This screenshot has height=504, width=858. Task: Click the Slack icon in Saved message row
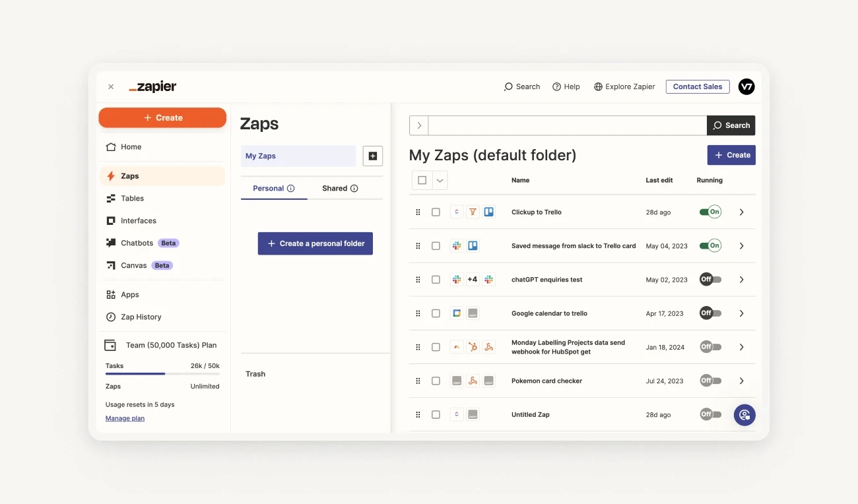[456, 246]
